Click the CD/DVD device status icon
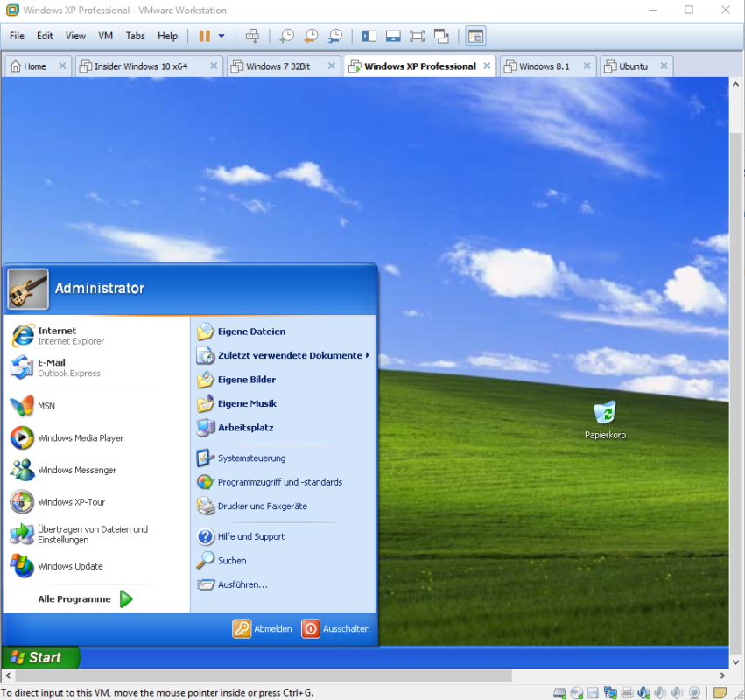The width and height of the screenshot is (745, 700). (x=578, y=692)
